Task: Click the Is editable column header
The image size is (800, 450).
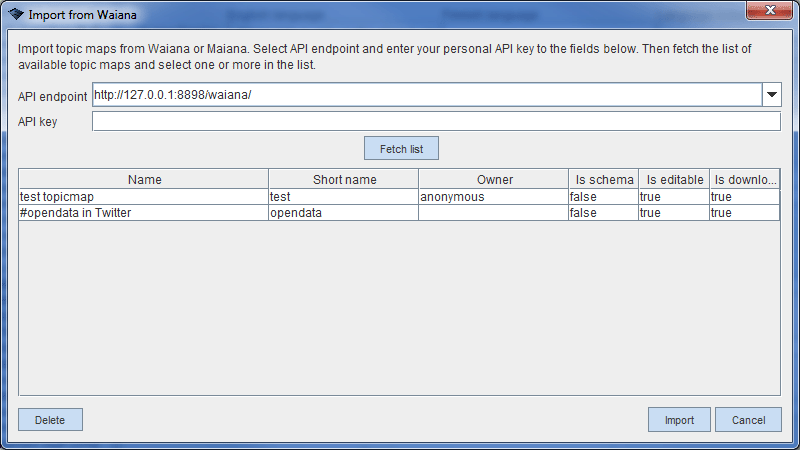Action: [x=674, y=180]
